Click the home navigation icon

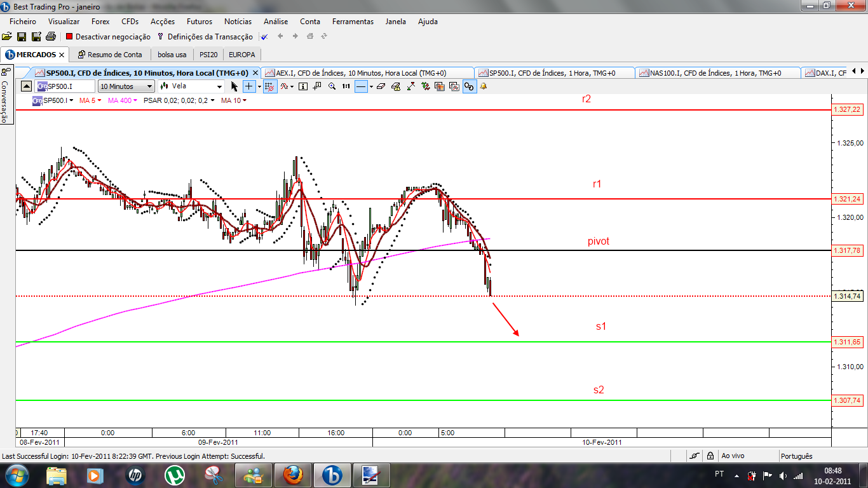click(310, 37)
